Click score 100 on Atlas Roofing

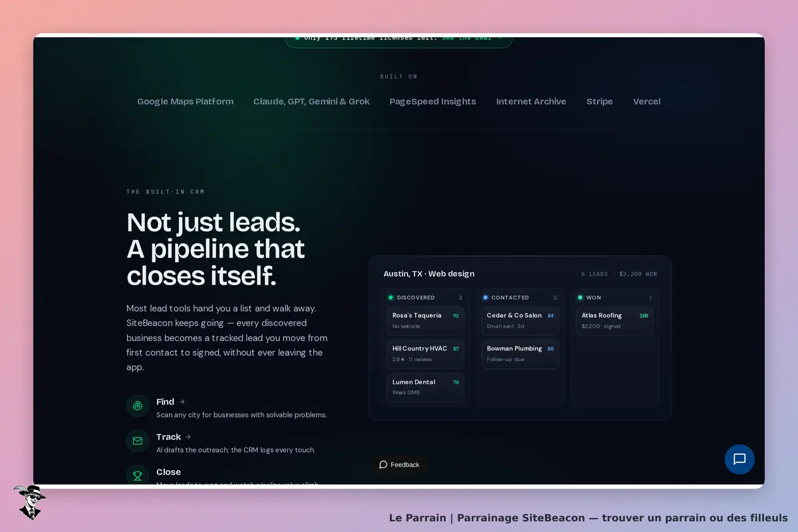coord(644,316)
